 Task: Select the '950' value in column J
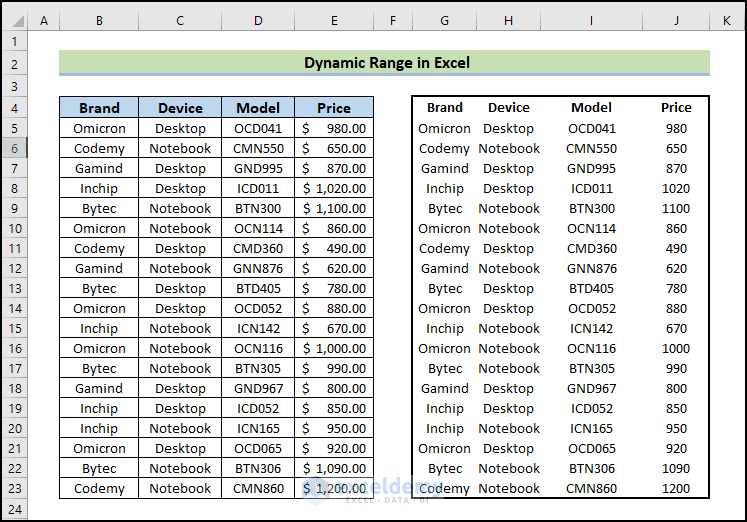coord(676,428)
